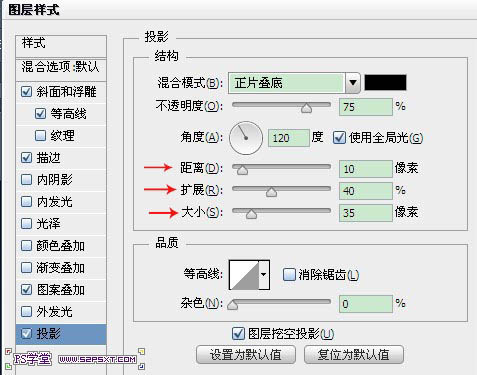Screen dimensions: 477x375
Task: Click the 扩展 field showing 40
Action: pyautogui.click(x=366, y=191)
